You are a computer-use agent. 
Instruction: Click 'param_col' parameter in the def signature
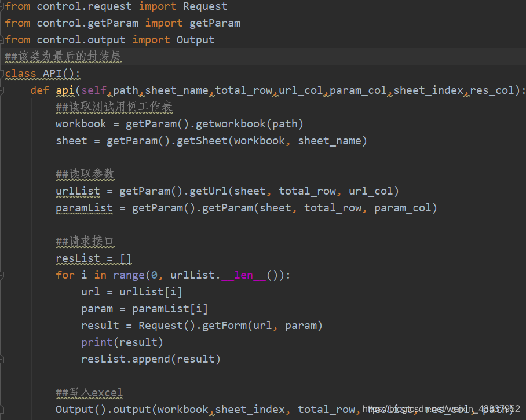358,90
